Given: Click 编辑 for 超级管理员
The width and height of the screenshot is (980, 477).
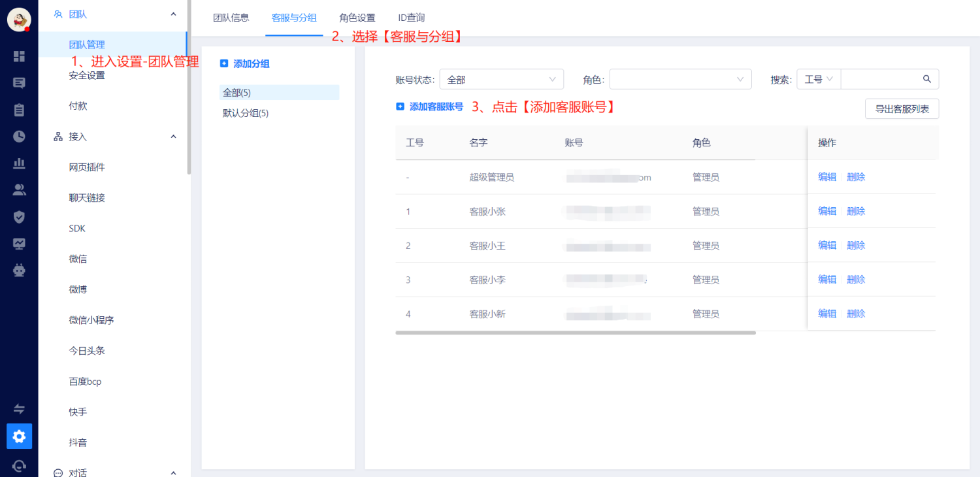Looking at the screenshot, I should click(x=827, y=177).
